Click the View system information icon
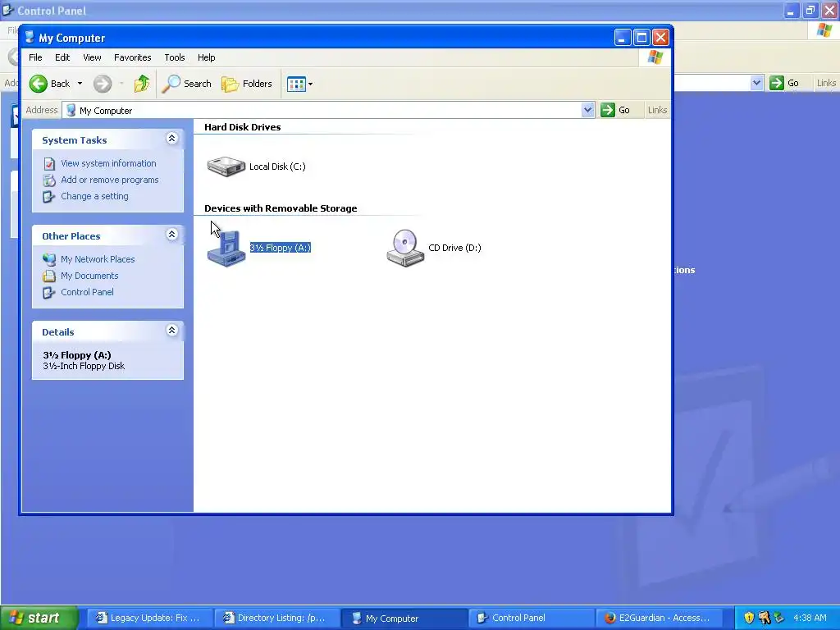 [x=49, y=163]
